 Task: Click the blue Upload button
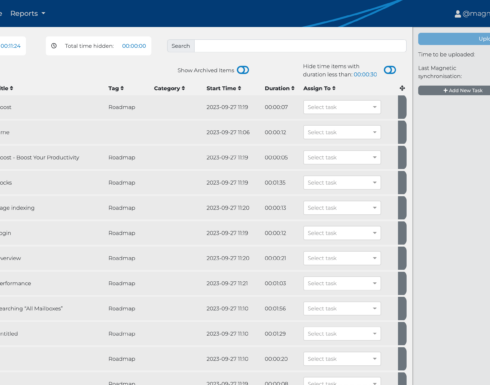tap(454, 39)
